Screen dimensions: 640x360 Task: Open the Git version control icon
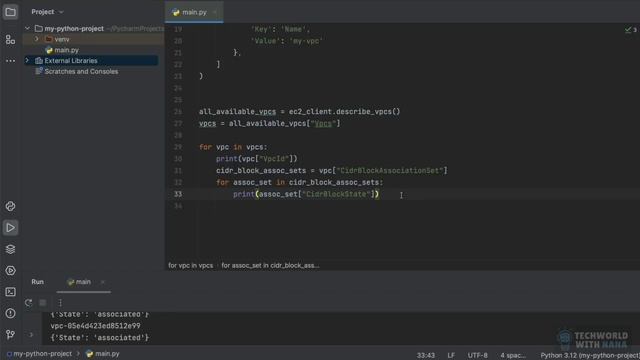click(x=10, y=335)
